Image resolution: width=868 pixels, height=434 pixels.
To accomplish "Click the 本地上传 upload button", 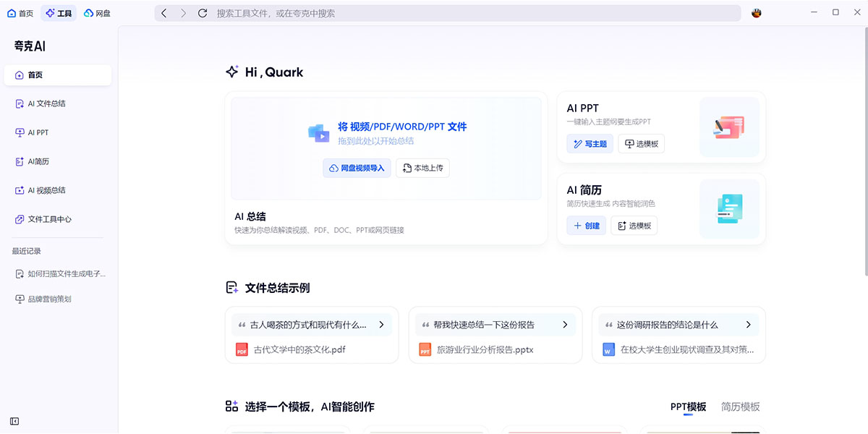I will [422, 168].
